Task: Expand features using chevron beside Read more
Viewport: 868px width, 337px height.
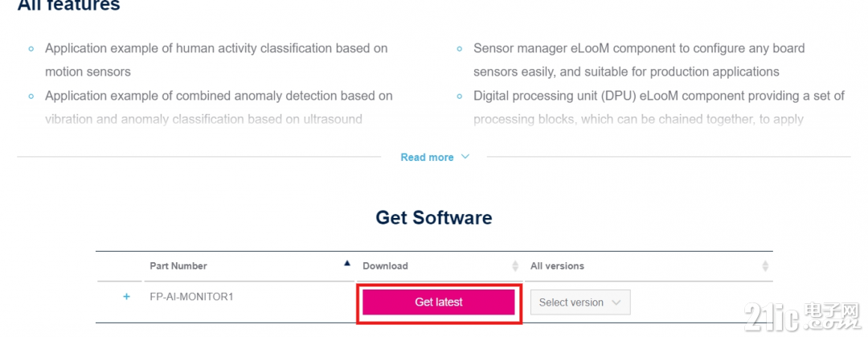Action: 465,157
